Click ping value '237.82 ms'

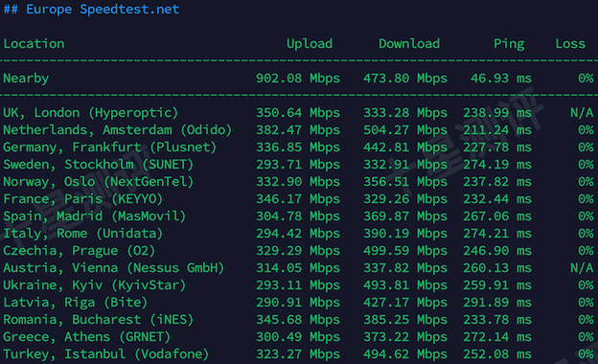(x=497, y=182)
